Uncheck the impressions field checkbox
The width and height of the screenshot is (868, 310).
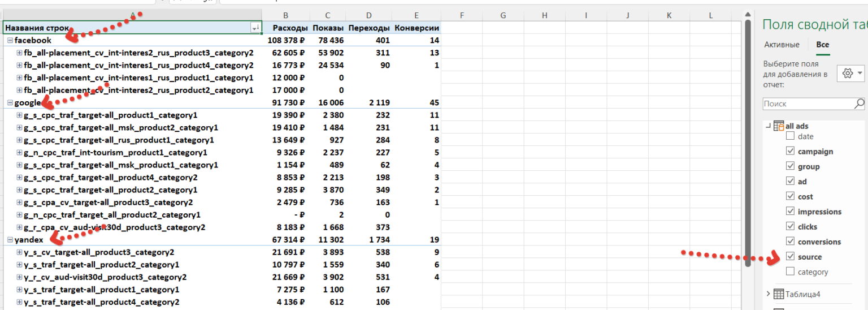coord(791,211)
